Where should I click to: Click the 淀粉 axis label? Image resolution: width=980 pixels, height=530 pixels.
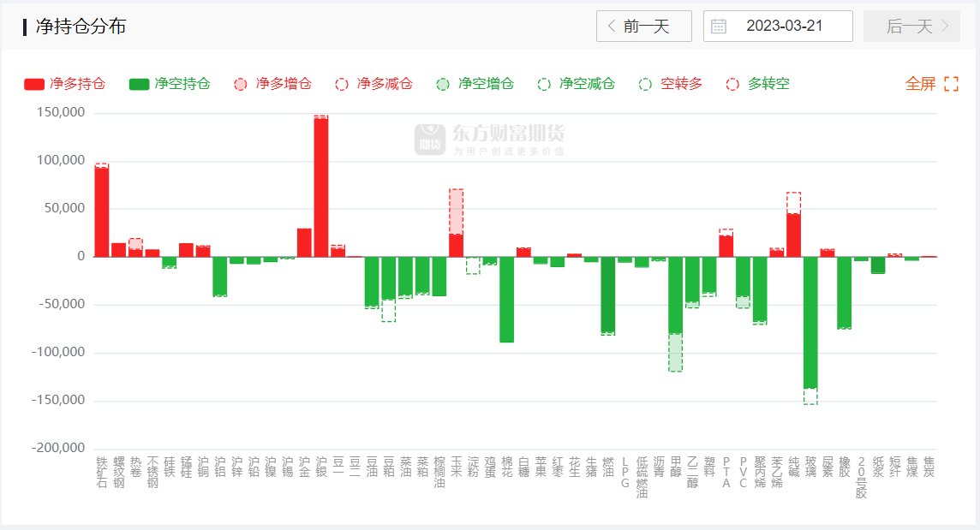473,467
